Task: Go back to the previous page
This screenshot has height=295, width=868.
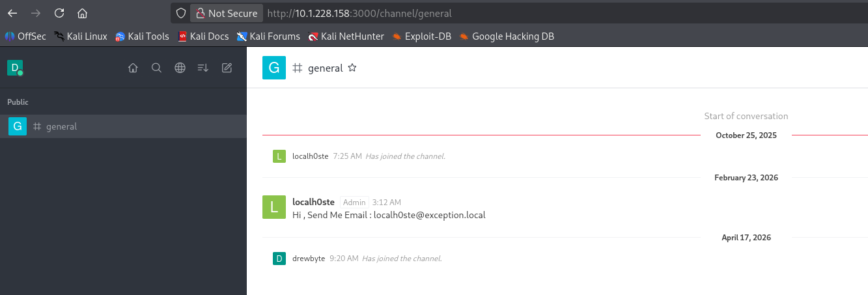Action: 12,13
